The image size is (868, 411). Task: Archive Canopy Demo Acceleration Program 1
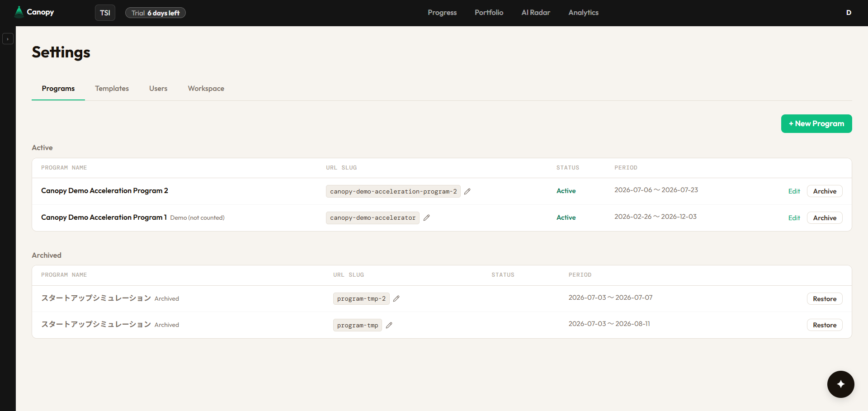click(x=825, y=218)
